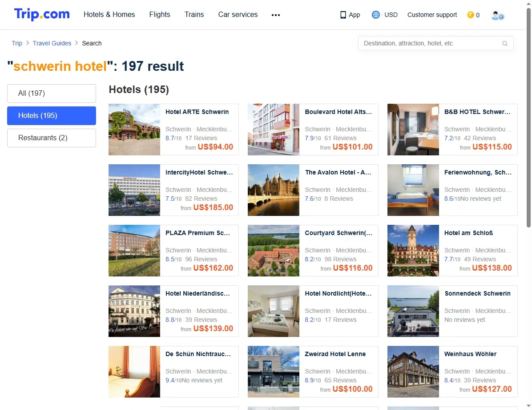Open Ferienwohnung Schwerin photo
Image resolution: width=532 pixels, height=410 pixels.
tap(413, 190)
